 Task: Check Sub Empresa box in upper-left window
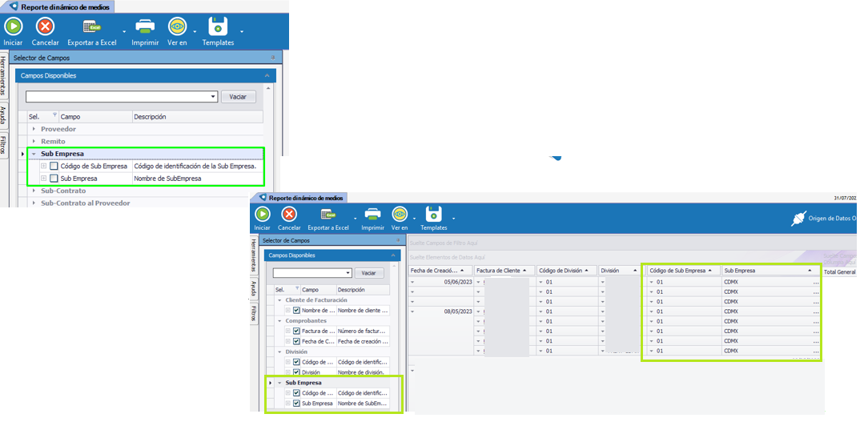54,179
